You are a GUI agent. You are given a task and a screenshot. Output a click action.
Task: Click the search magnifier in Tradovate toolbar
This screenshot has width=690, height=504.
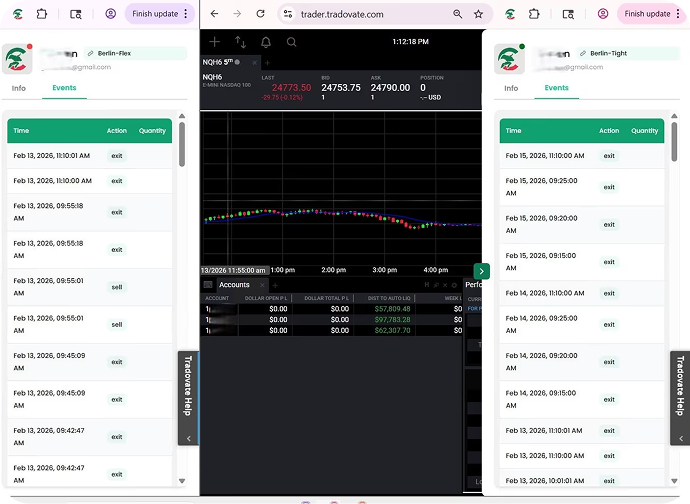click(x=291, y=42)
